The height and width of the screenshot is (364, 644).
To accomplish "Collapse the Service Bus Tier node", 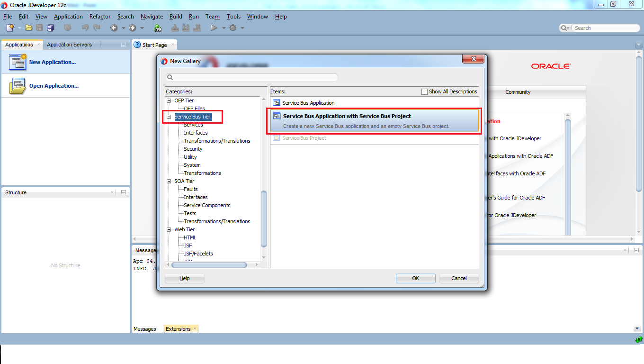I will click(x=169, y=117).
